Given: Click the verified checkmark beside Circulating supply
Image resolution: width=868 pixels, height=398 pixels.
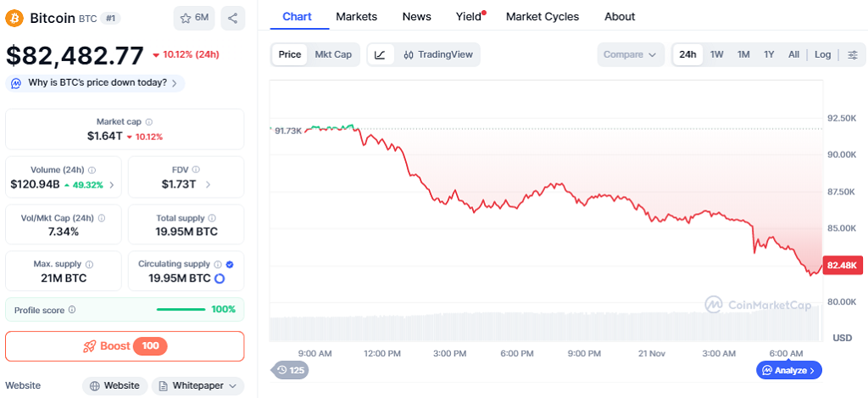Looking at the screenshot, I should [230, 265].
